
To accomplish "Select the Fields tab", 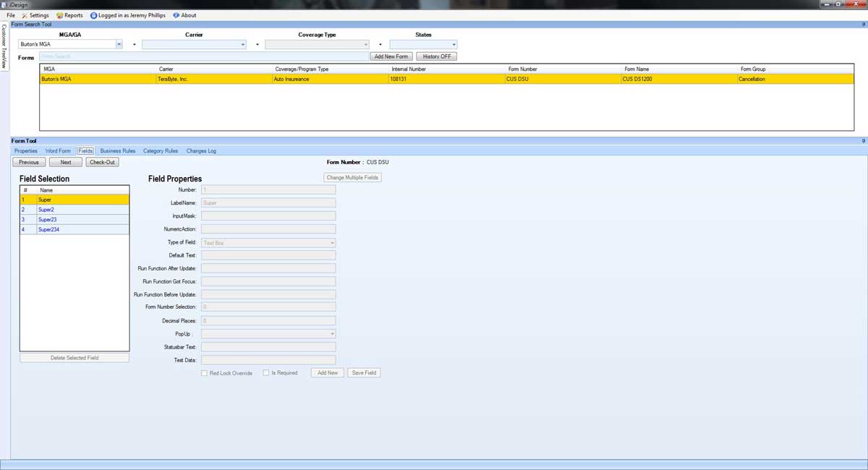I will pos(85,151).
